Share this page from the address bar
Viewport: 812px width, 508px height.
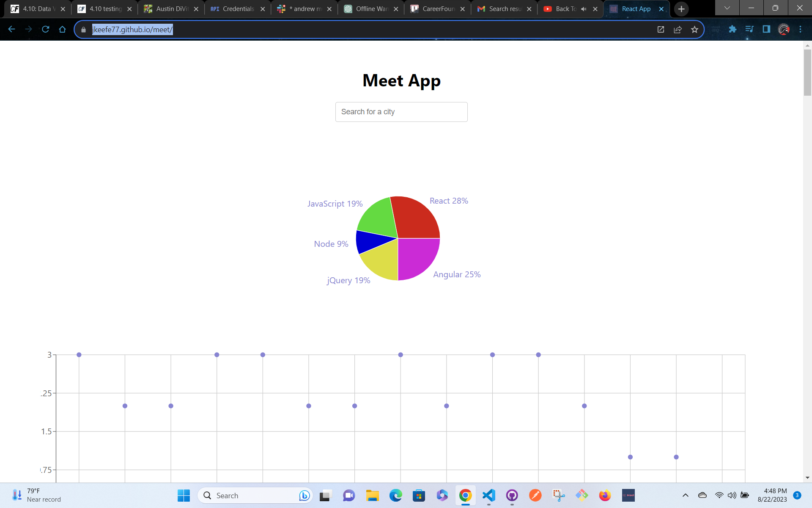[678, 29]
